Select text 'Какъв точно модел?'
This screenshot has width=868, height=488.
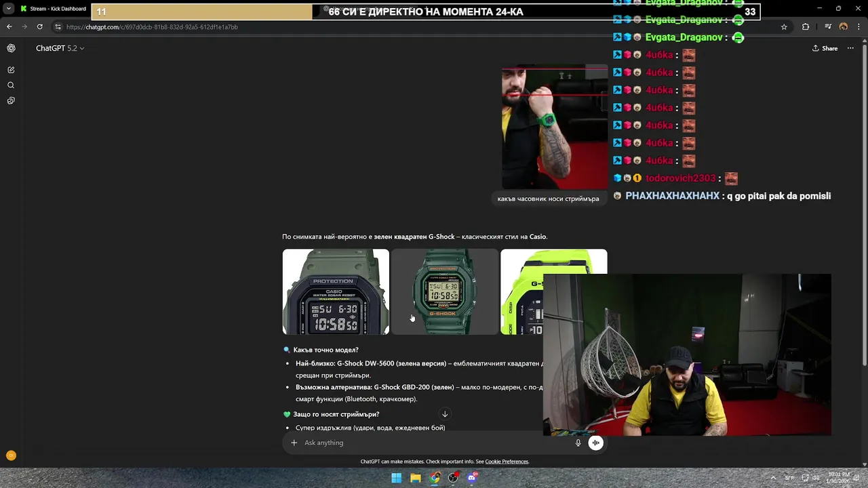tap(325, 350)
